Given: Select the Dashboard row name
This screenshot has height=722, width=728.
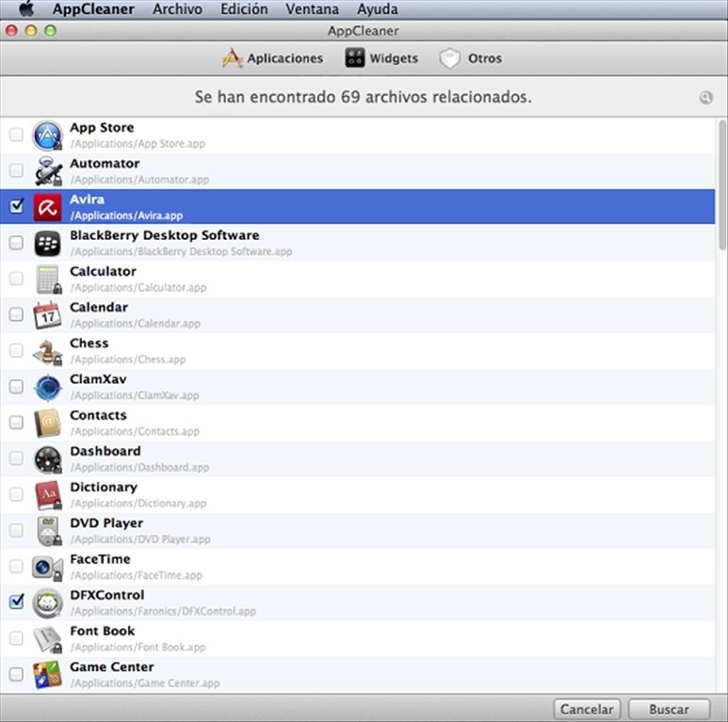Looking at the screenshot, I should [x=105, y=451].
